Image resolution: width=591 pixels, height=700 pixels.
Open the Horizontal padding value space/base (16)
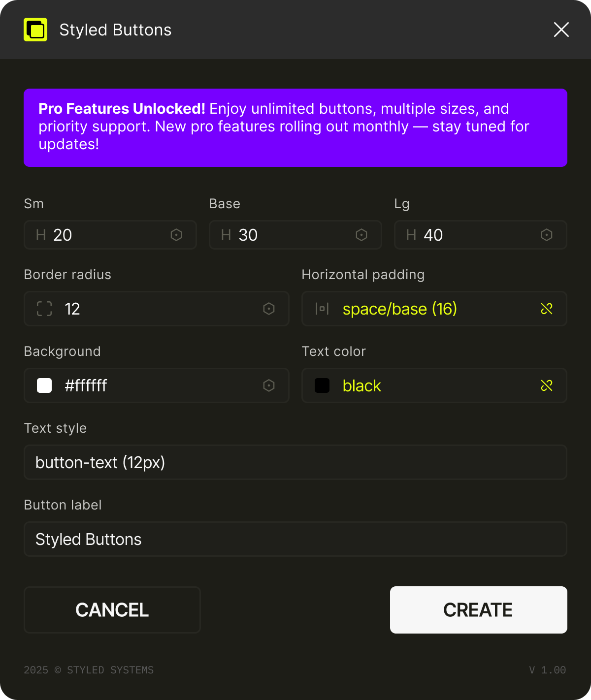[x=400, y=309]
